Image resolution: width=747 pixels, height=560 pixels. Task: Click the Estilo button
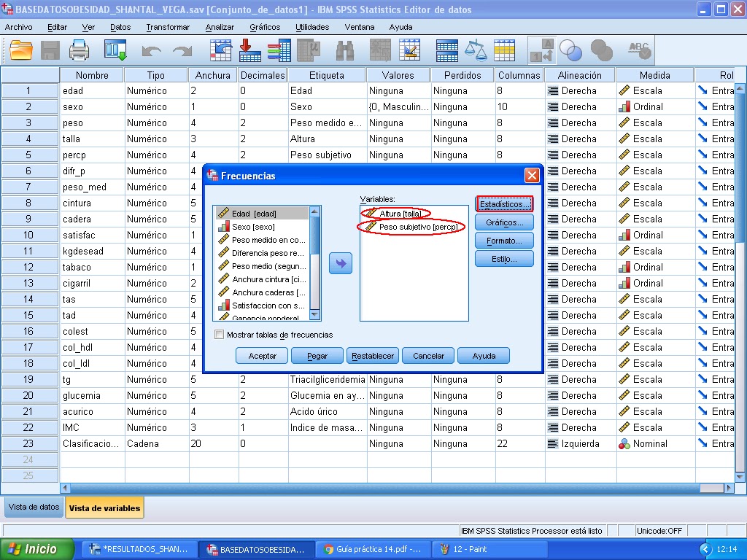pyautogui.click(x=504, y=259)
